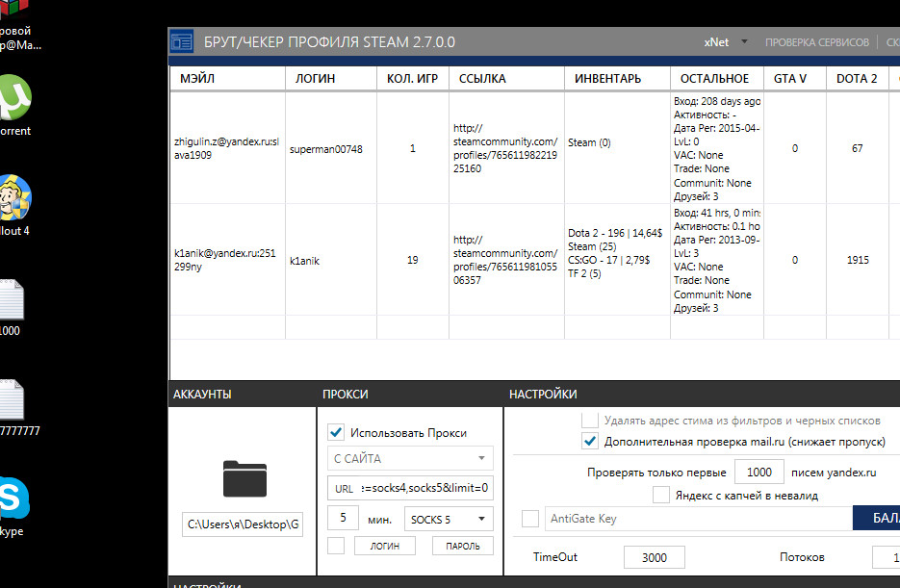
Task: Select the Steam (0) inventory cell
Action: tap(617, 148)
